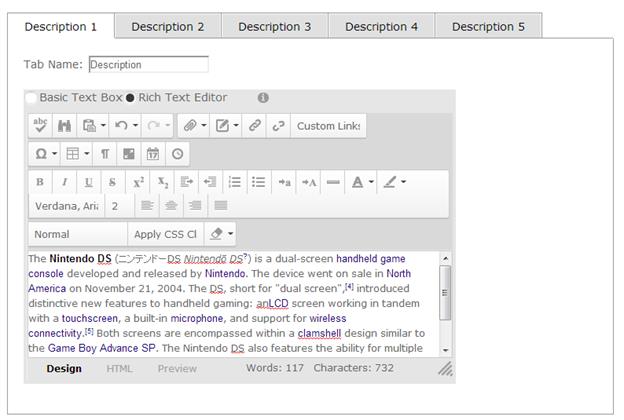The height and width of the screenshot is (420, 624).
Task: Align text to the right
Action: [x=195, y=205]
